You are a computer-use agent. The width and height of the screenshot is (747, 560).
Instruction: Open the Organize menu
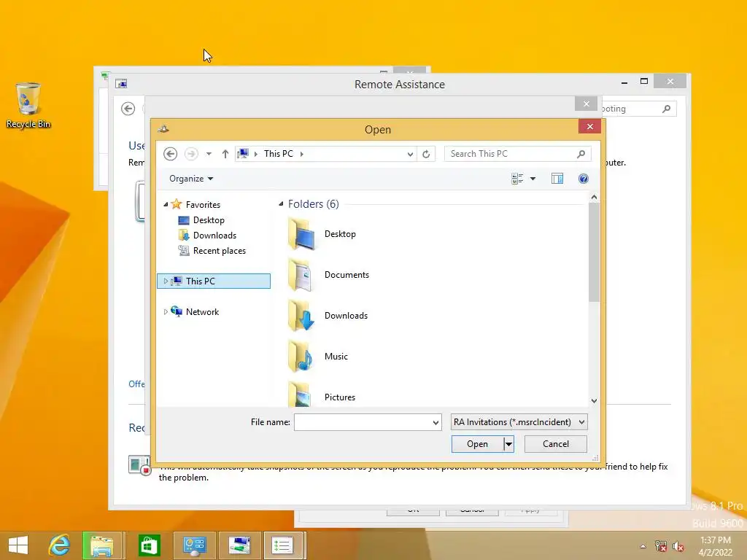click(x=191, y=179)
